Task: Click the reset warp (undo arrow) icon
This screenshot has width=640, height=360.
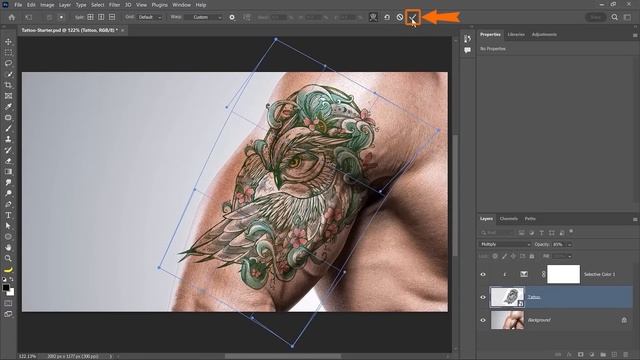Action: 387,17
